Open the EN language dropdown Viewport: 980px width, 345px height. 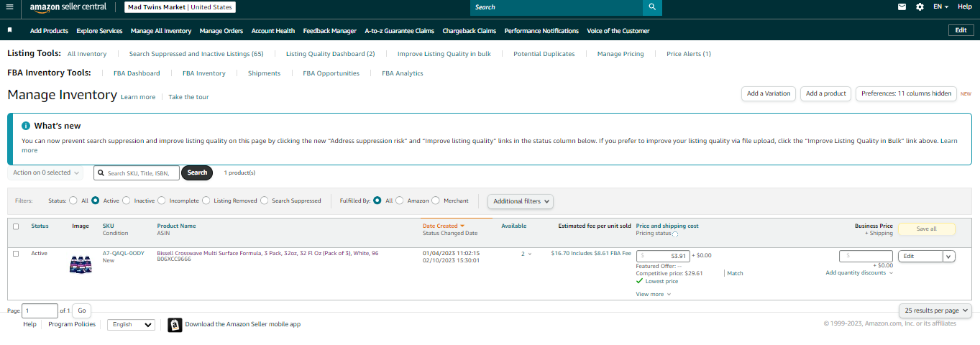940,6
